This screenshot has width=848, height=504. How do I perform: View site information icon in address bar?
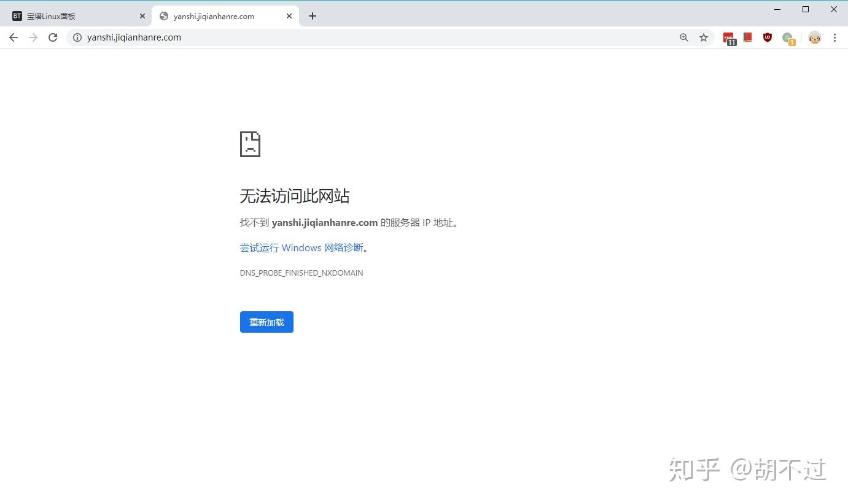[x=77, y=37]
